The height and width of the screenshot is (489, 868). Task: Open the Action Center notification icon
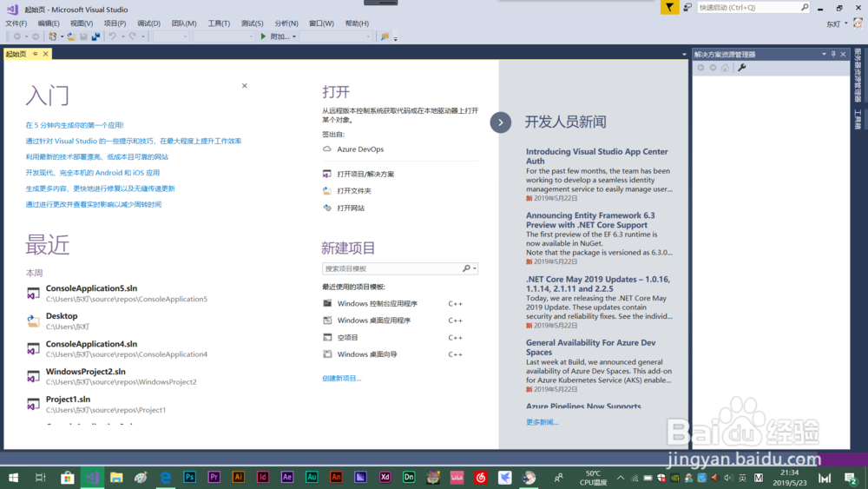coord(852,478)
